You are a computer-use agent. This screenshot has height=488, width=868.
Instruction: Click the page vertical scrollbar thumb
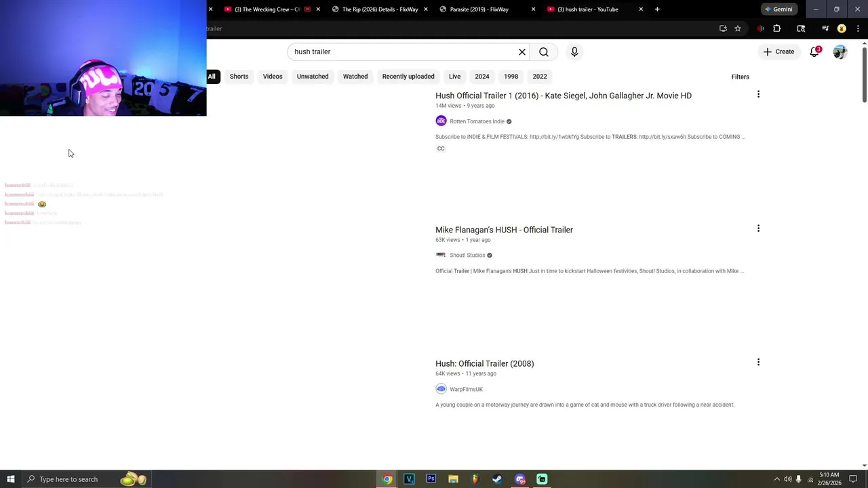tap(864, 75)
